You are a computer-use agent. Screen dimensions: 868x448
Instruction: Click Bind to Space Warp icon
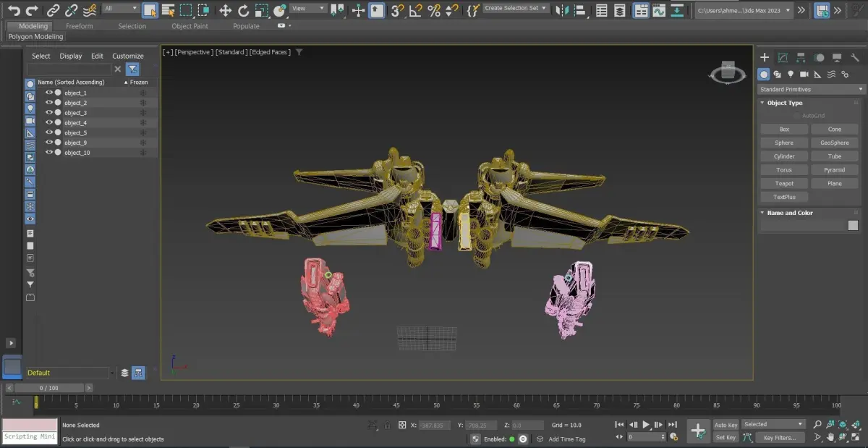(x=89, y=10)
